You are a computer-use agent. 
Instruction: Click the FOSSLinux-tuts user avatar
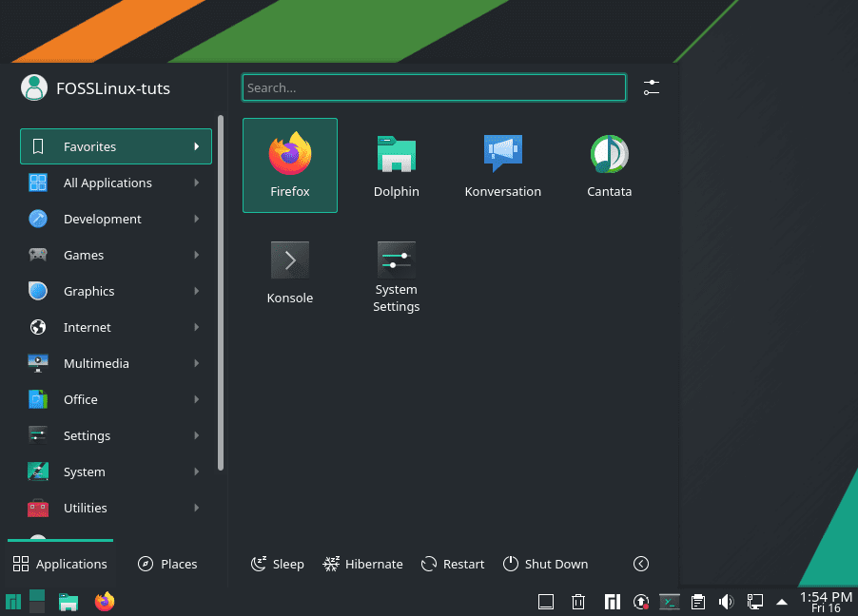pyautogui.click(x=34, y=87)
